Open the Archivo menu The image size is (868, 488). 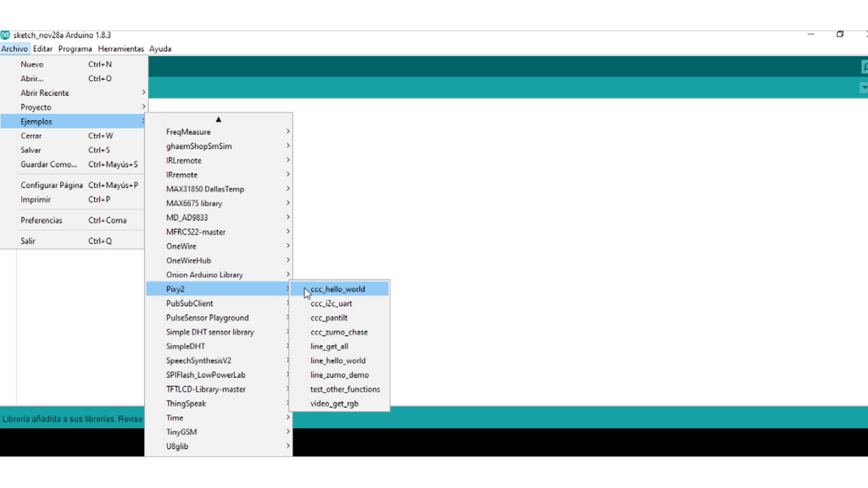14,49
